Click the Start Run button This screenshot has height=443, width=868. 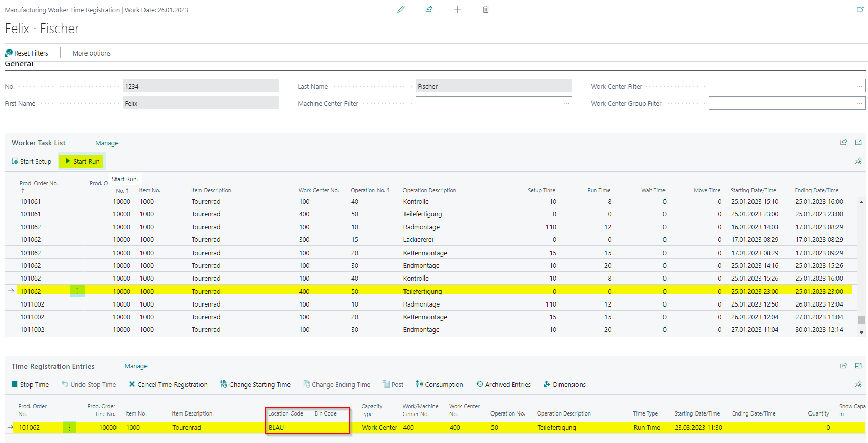click(81, 161)
